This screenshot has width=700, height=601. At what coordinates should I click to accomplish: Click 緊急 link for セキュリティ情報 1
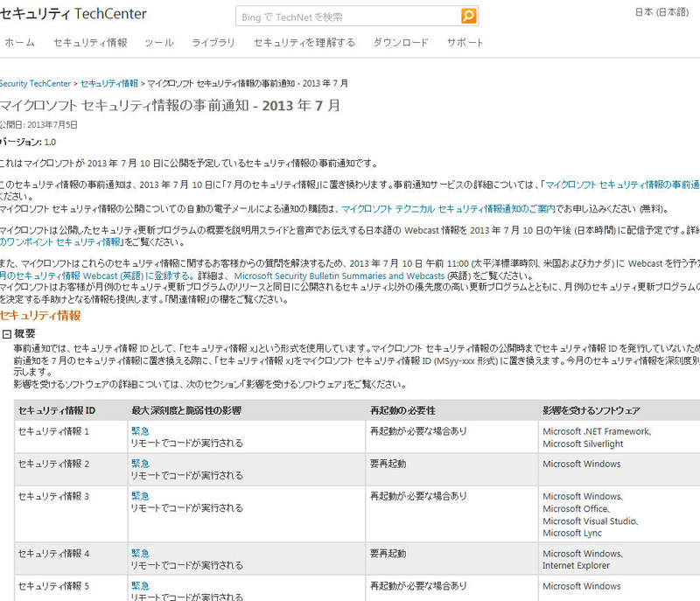(140, 431)
